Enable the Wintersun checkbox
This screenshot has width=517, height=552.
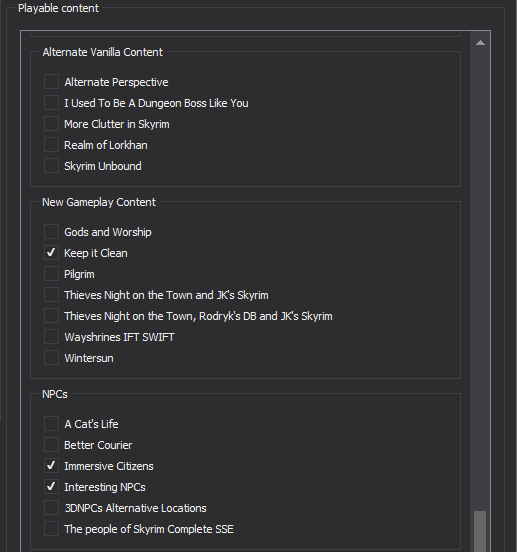point(51,358)
